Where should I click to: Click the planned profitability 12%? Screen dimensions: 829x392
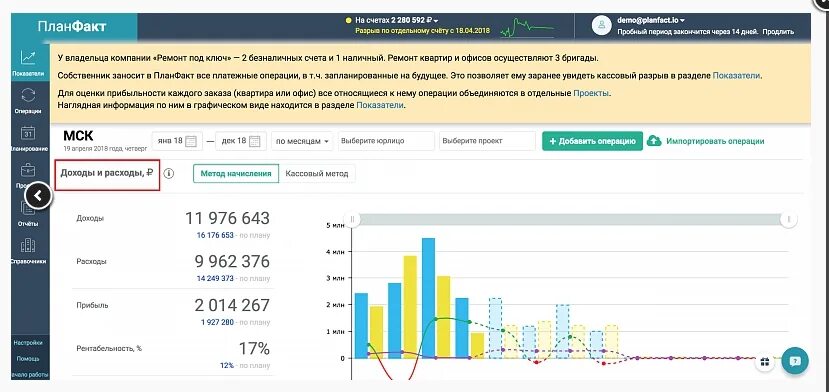[227, 366]
